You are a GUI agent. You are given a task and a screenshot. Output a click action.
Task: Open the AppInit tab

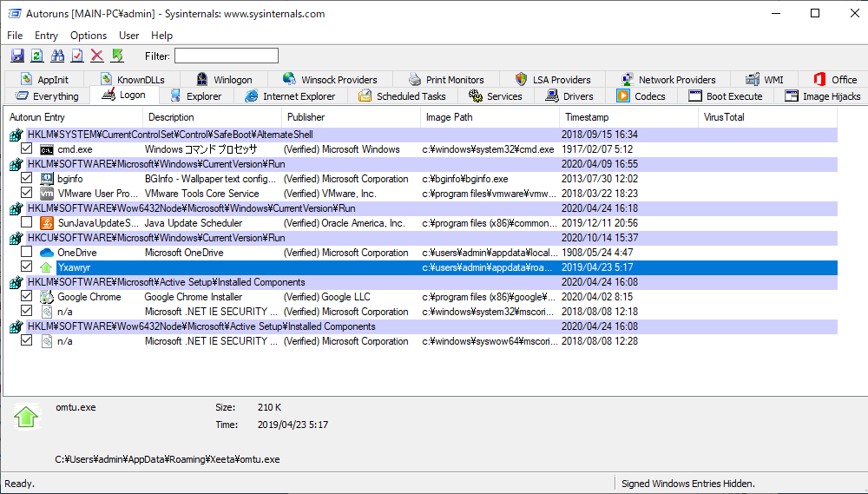coord(45,80)
